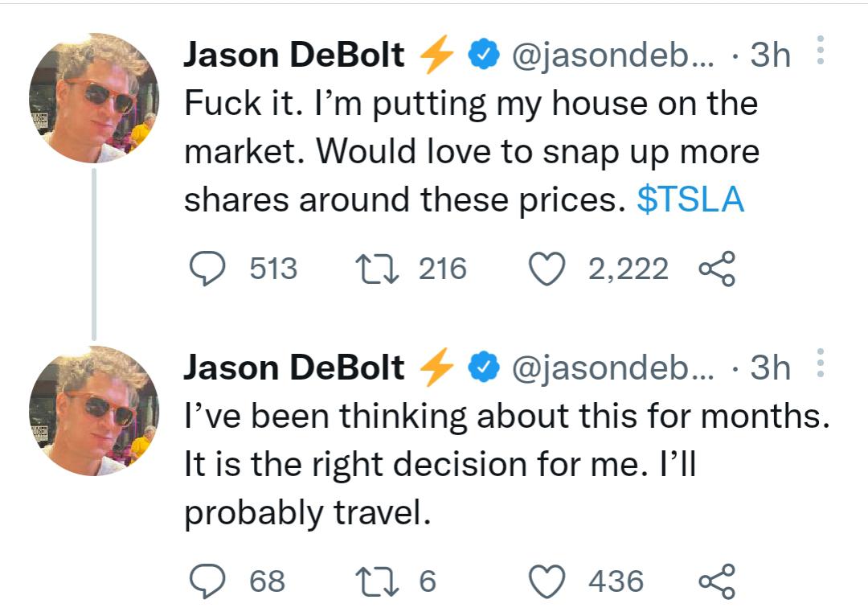Reply to the 'probably travel' tweet
Screen dimensions: 868x616
click(x=209, y=581)
